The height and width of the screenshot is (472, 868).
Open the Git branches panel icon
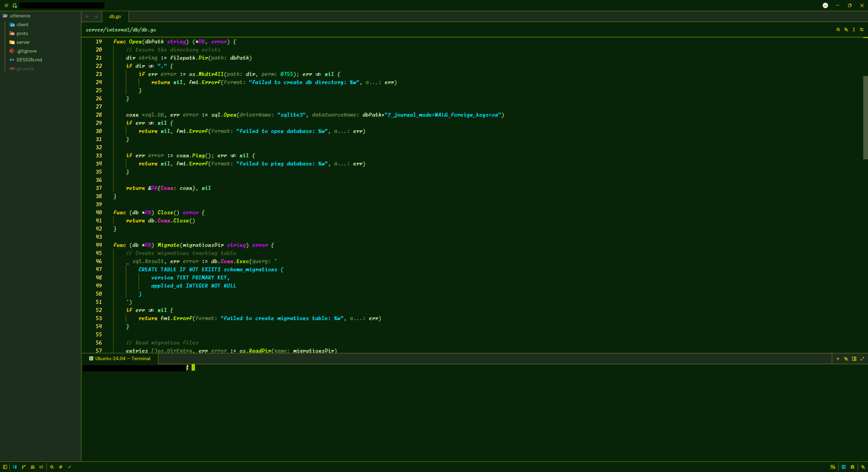pyautogui.click(x=24, y=467)
